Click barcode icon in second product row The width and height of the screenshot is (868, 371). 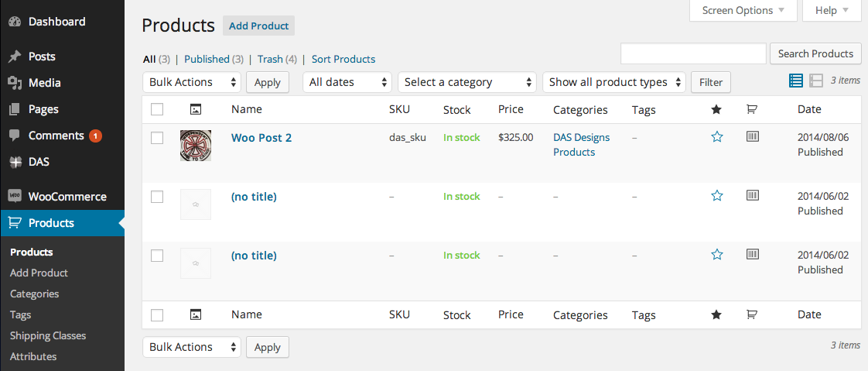(752, 195)
